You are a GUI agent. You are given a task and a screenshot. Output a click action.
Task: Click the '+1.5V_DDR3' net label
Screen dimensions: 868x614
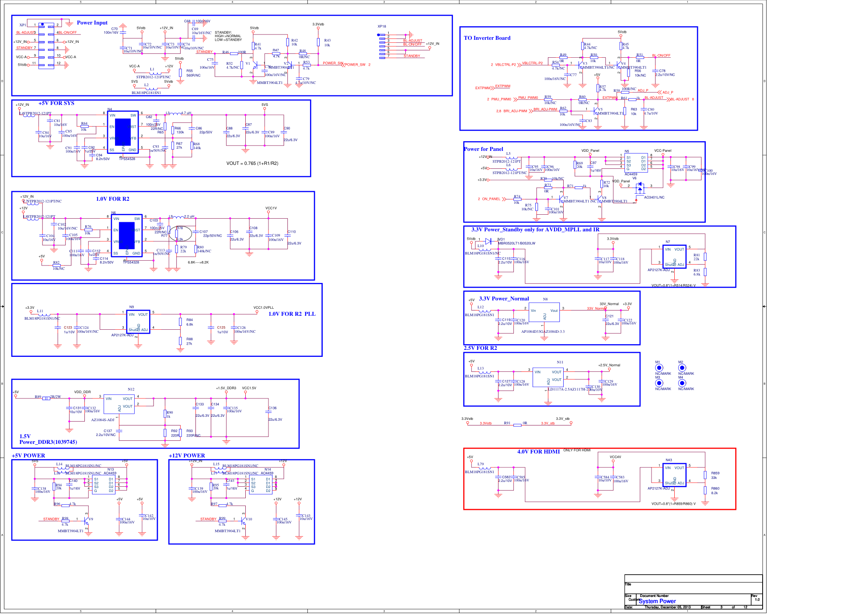point(226,388)
